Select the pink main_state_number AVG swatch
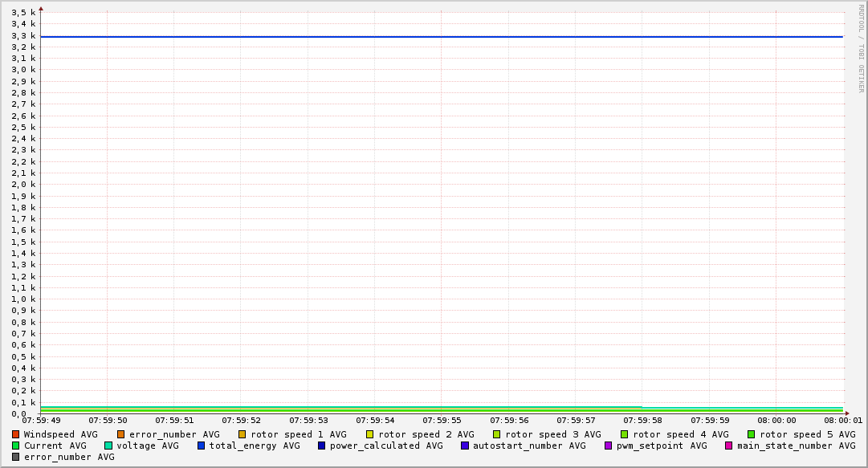 pyautogui.click(x=729, y=446)
